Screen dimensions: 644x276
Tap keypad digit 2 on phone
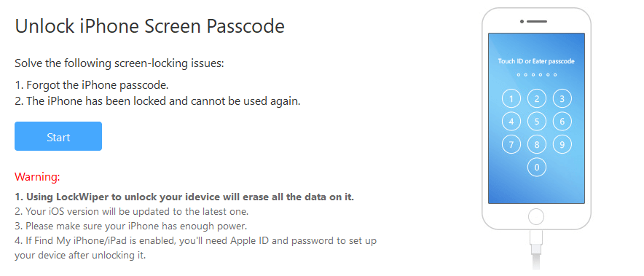pyautogui.click(x=536, y=98)
